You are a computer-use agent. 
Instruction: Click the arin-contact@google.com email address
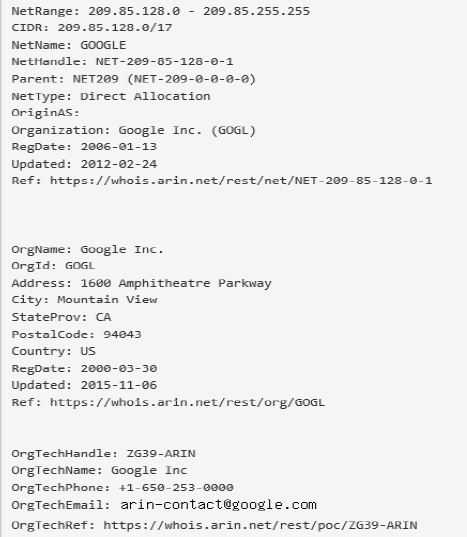[218, 505]
